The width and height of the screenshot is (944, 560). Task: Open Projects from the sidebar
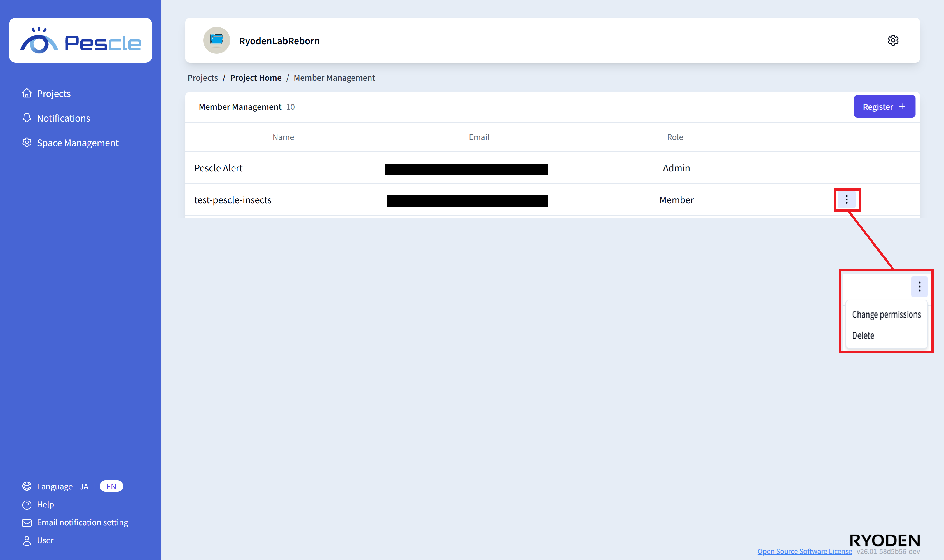click(53, 94)
